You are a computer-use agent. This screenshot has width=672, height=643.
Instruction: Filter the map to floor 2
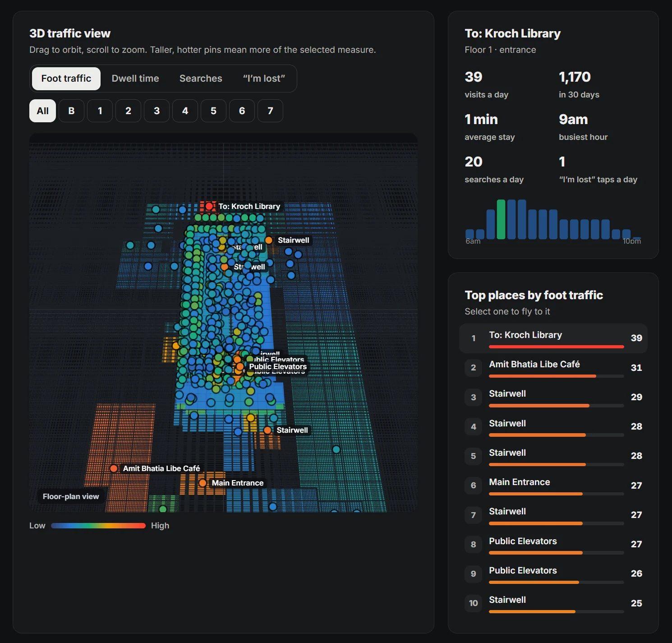[x=128, y=111]
